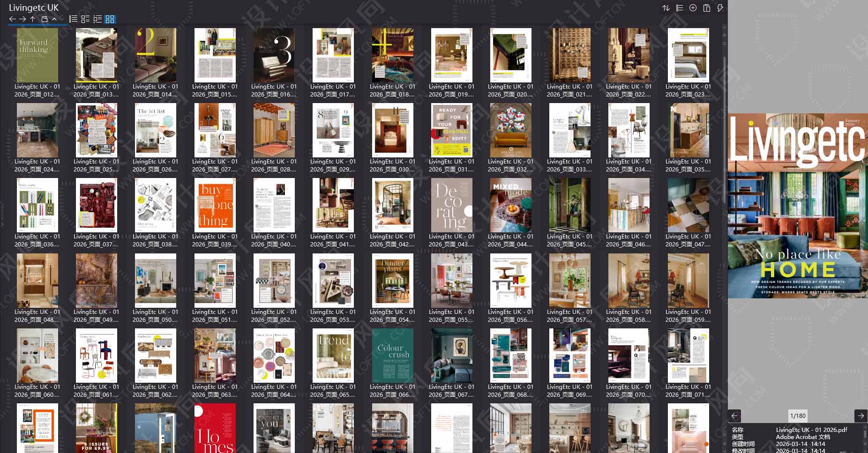Go to next page in preview pane
This screenshot has width=868, height=453.
point(861,416)
